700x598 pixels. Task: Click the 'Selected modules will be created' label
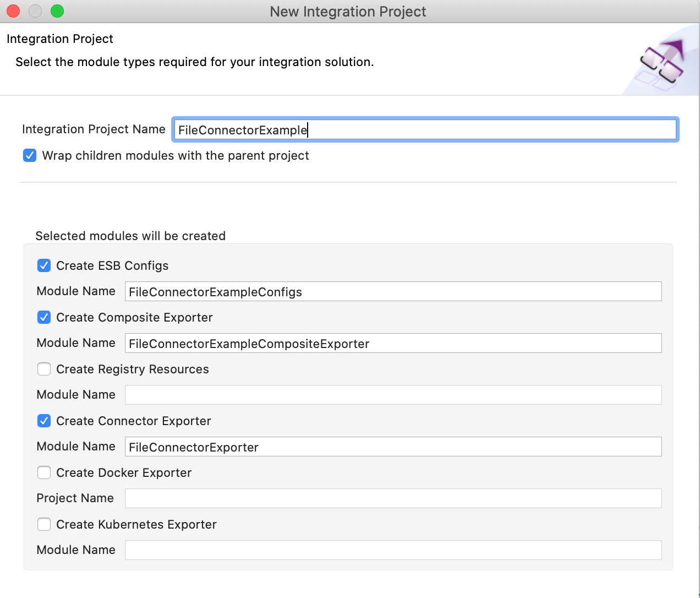[130, 236]
